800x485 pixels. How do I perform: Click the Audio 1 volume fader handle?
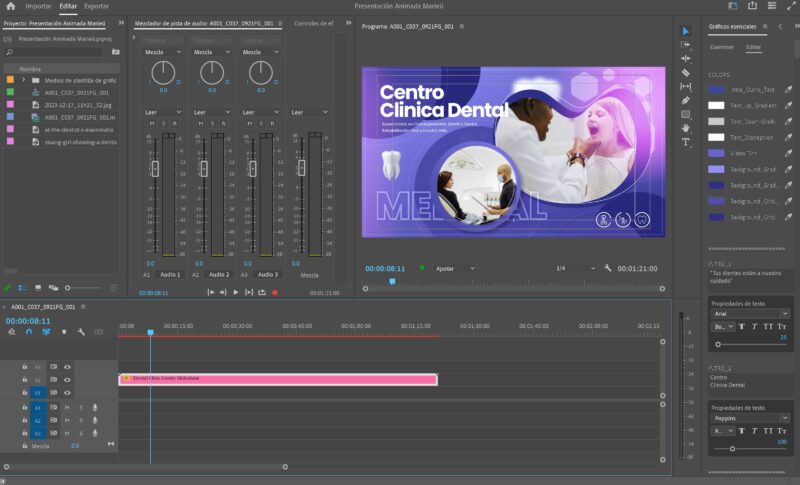pos(155,168)
